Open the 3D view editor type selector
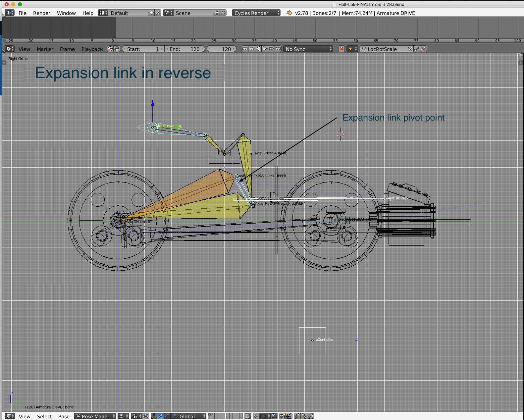Screen dimensions: 524x420 pos(10,416)
